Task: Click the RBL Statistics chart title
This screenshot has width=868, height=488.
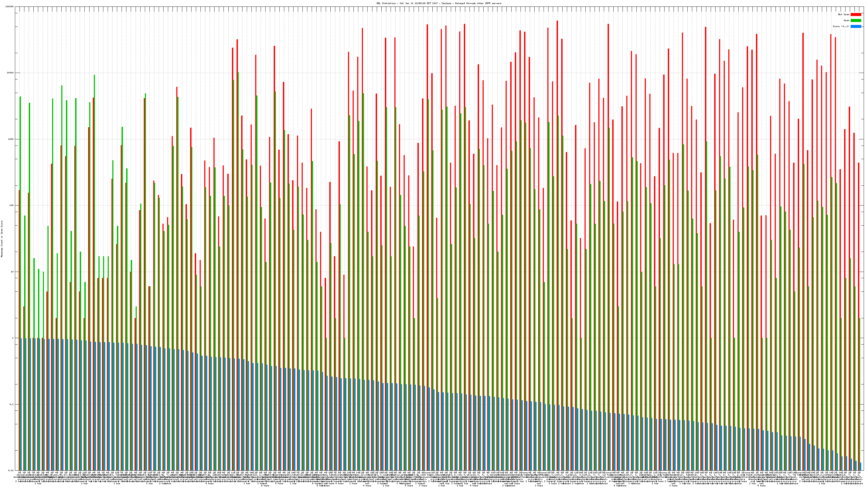Action: coord(439,3)
